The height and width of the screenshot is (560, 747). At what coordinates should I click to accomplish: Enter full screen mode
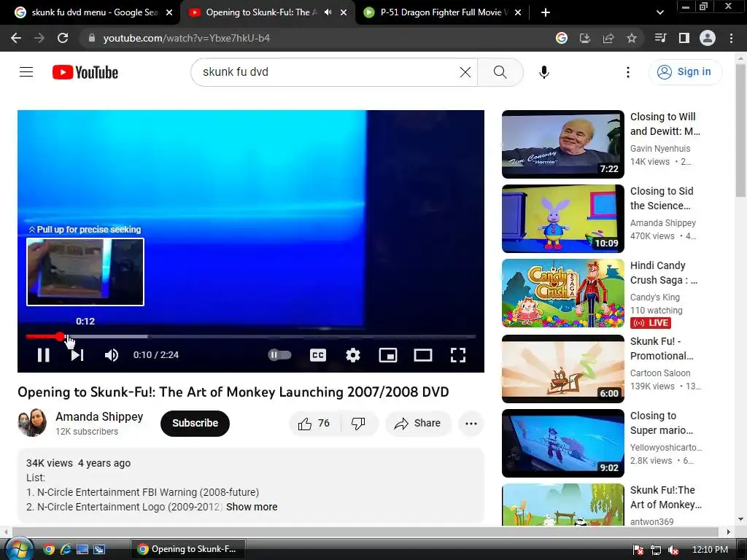(458, 355)
